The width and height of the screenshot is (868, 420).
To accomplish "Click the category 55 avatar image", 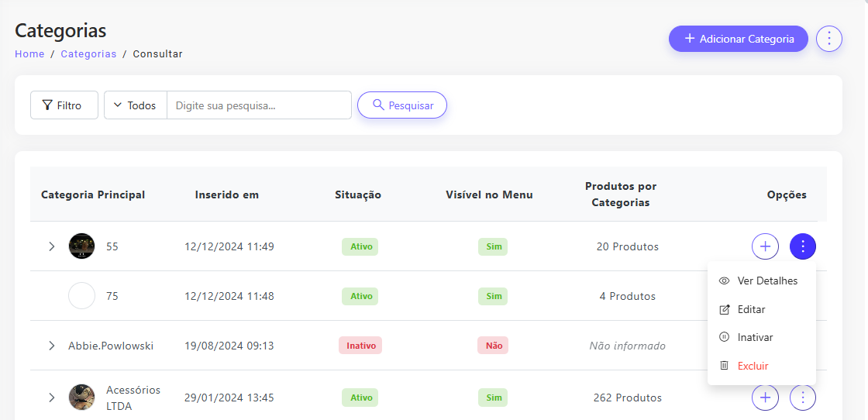I will (x=82, y=246).
